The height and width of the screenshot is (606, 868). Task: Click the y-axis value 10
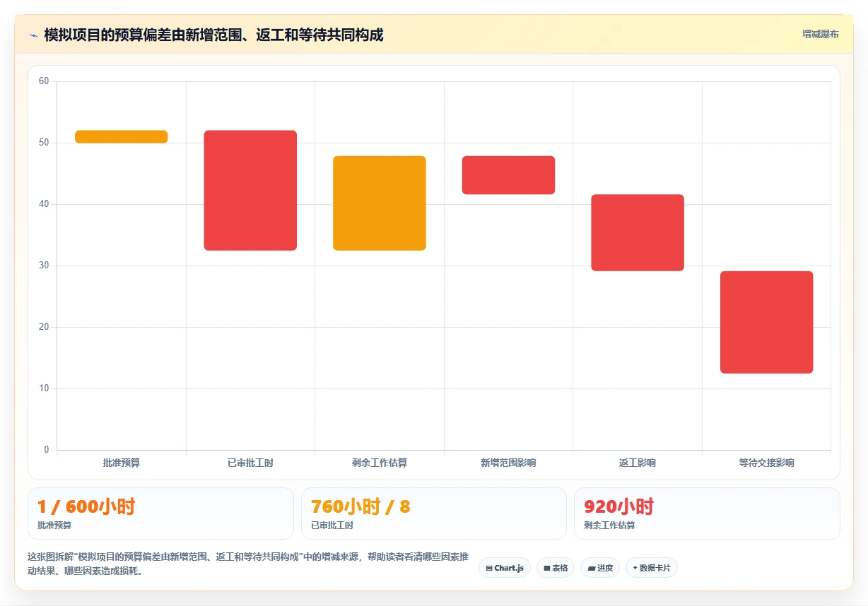point(44,388)
